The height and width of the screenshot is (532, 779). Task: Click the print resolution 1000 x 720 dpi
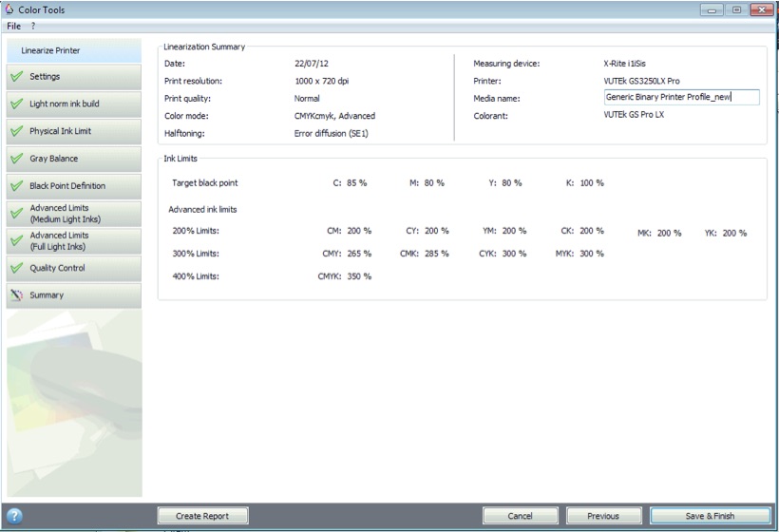321,81
